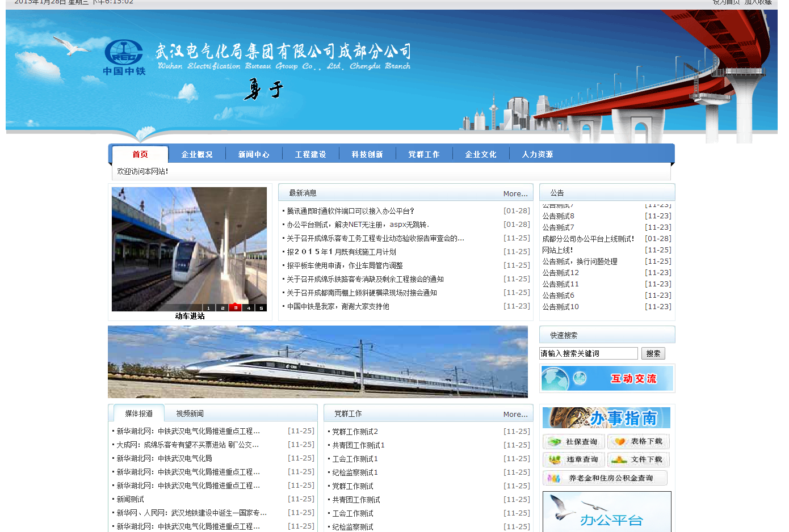Open the 互动交流 banner

pyautogui.click(x=607, y=378)
